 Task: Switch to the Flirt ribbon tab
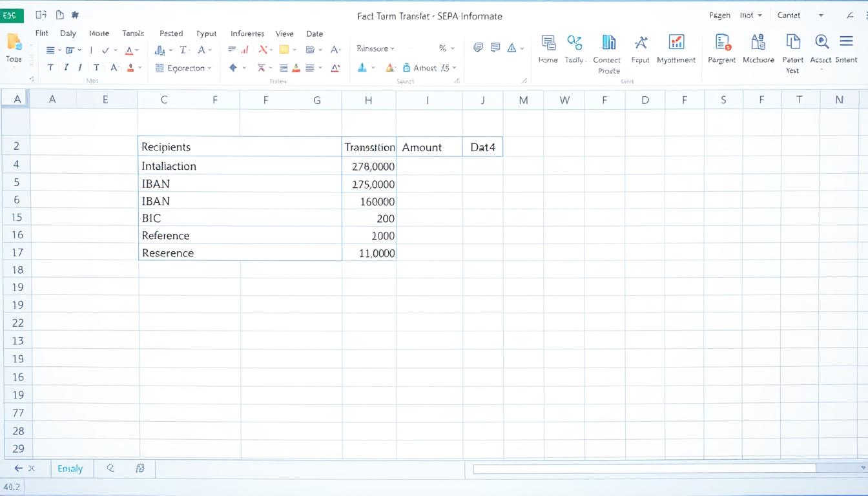click(x=42, y=33)
